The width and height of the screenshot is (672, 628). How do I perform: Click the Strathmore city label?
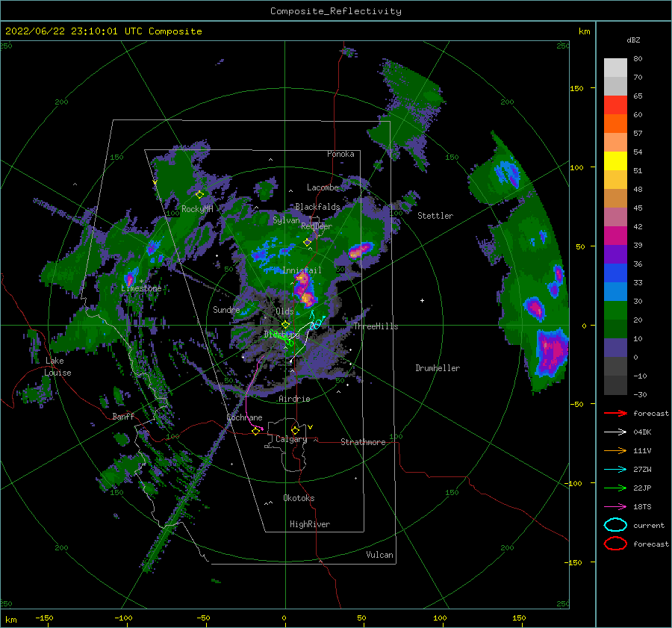click(363, 442)
